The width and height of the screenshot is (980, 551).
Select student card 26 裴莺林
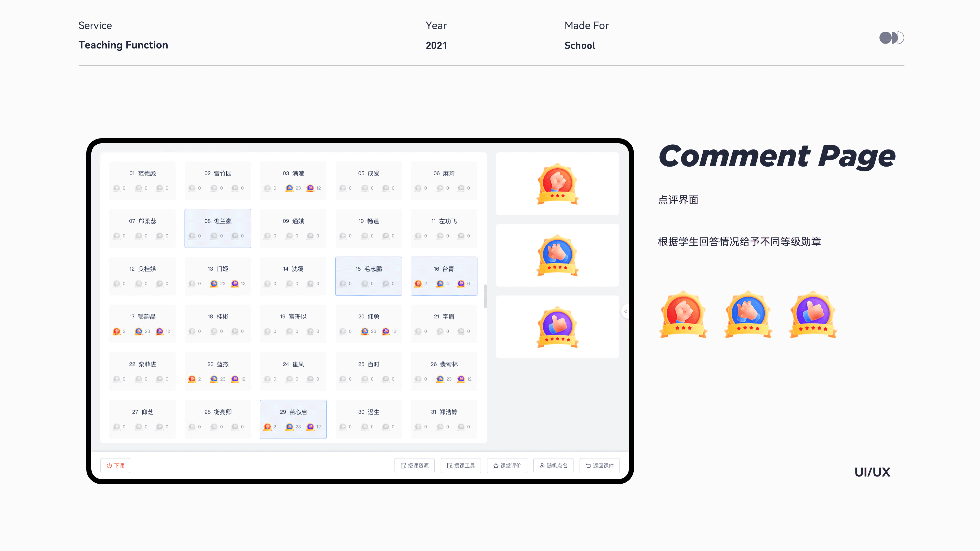[444, 371]
